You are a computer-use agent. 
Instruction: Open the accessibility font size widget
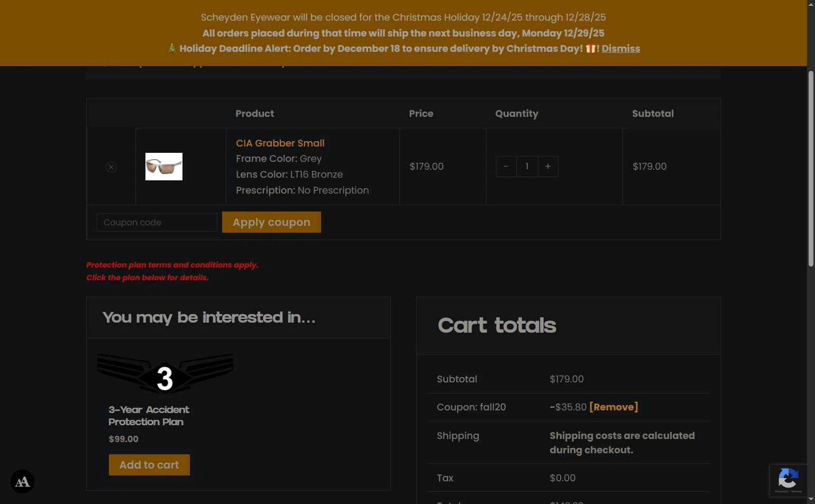click(x=22, y=482)
